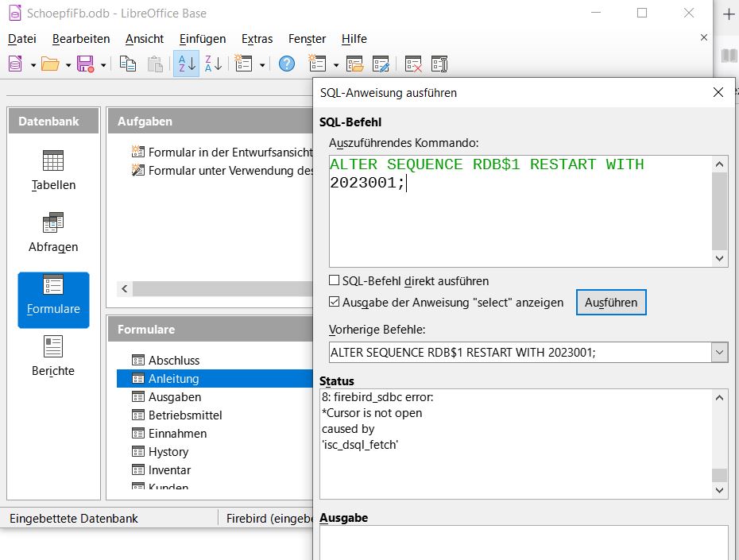Expand the Open folder dropdown arrow
The image size is (739, 560).
pyautogui.click(x=68, y=64)
